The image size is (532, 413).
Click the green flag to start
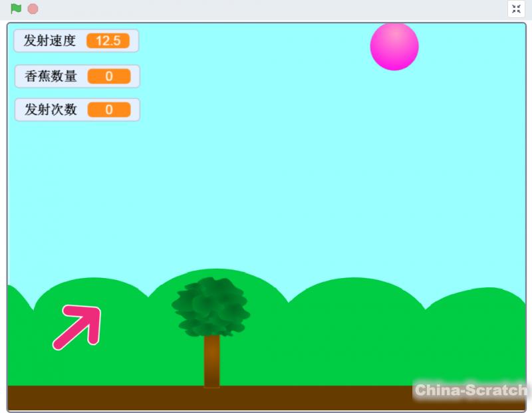(16, 9)
